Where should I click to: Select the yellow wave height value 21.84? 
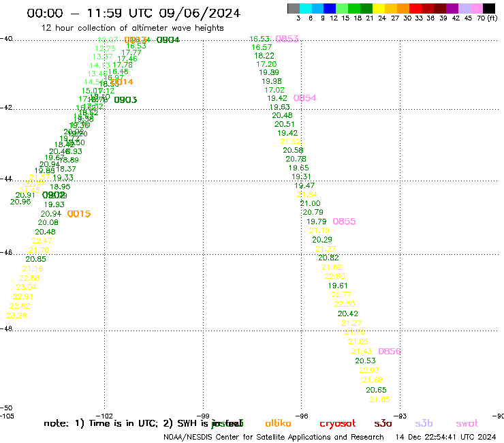[307, 194]
